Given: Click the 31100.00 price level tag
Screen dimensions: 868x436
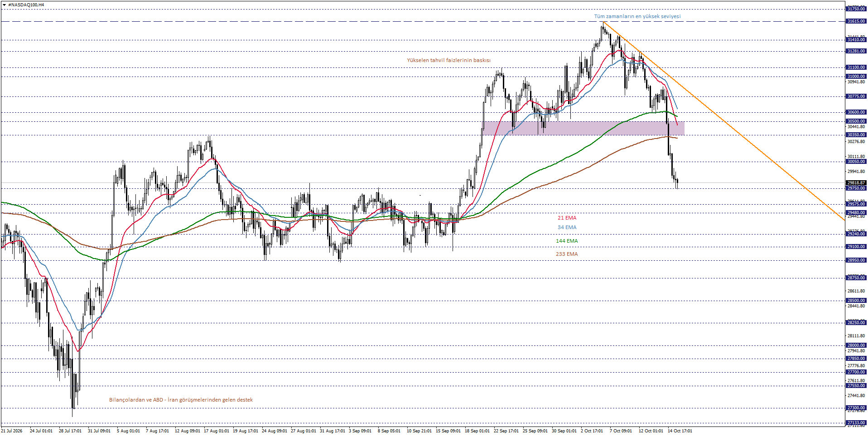Looking at the screenshot, I should pyautogui.click(x=856, y=67).
